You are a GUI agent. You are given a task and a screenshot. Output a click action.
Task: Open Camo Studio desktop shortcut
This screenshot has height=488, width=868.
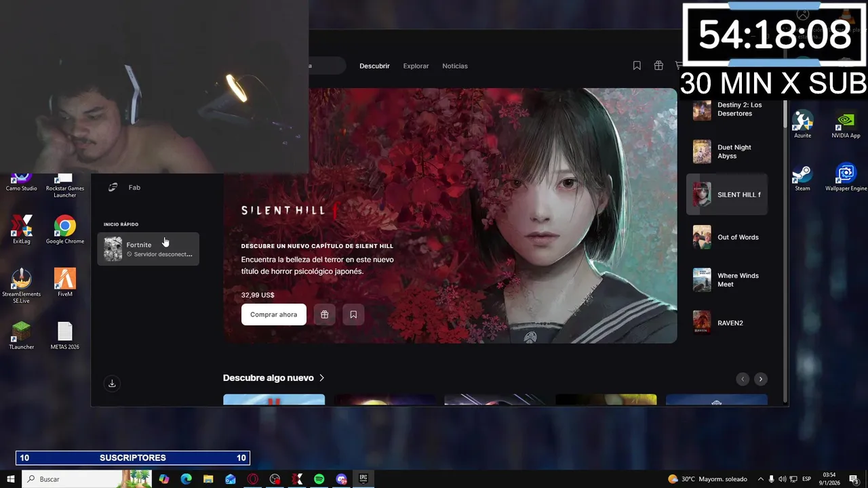22,182
